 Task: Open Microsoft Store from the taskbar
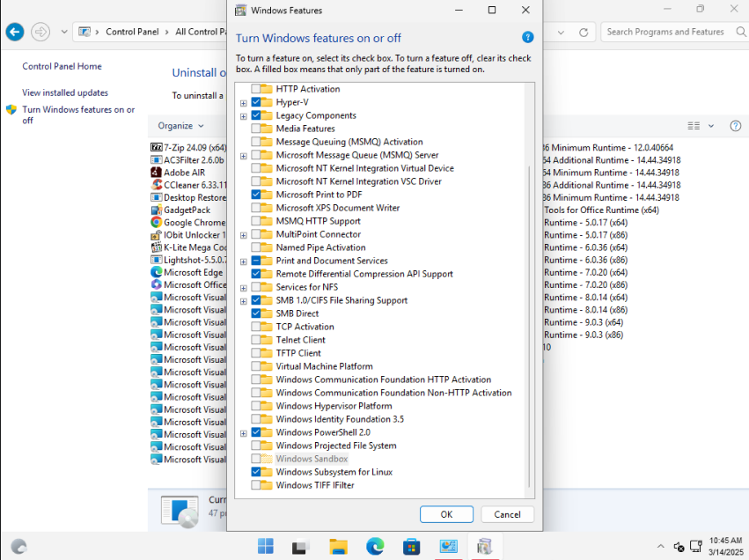click(411, 546)
